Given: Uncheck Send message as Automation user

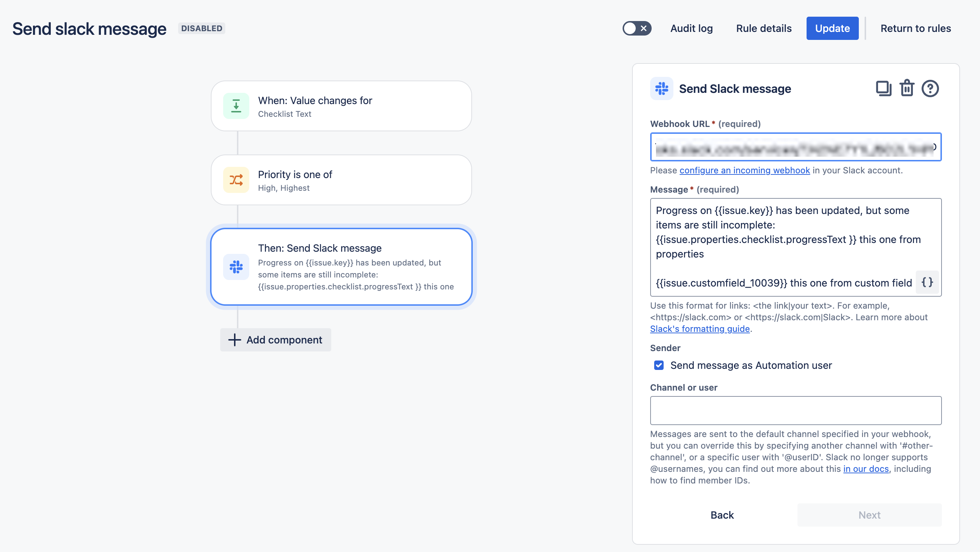Looking at the screenshot, I should [x=659, y=365].
